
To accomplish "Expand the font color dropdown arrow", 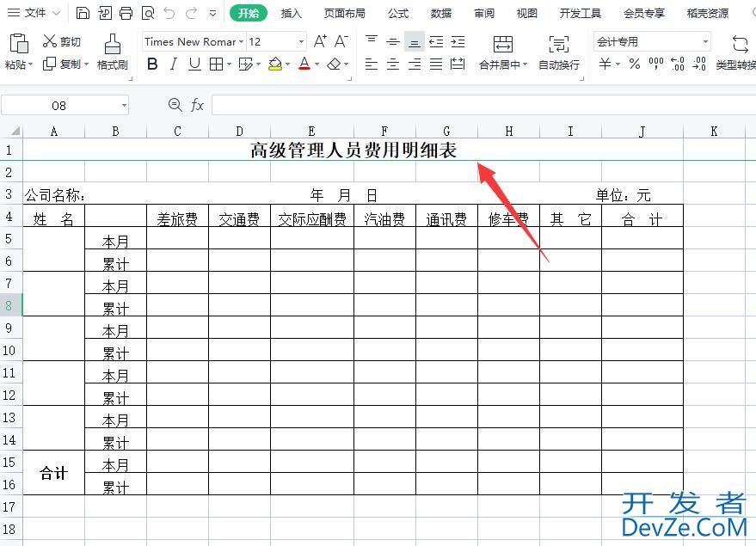I will coord(317,64).
